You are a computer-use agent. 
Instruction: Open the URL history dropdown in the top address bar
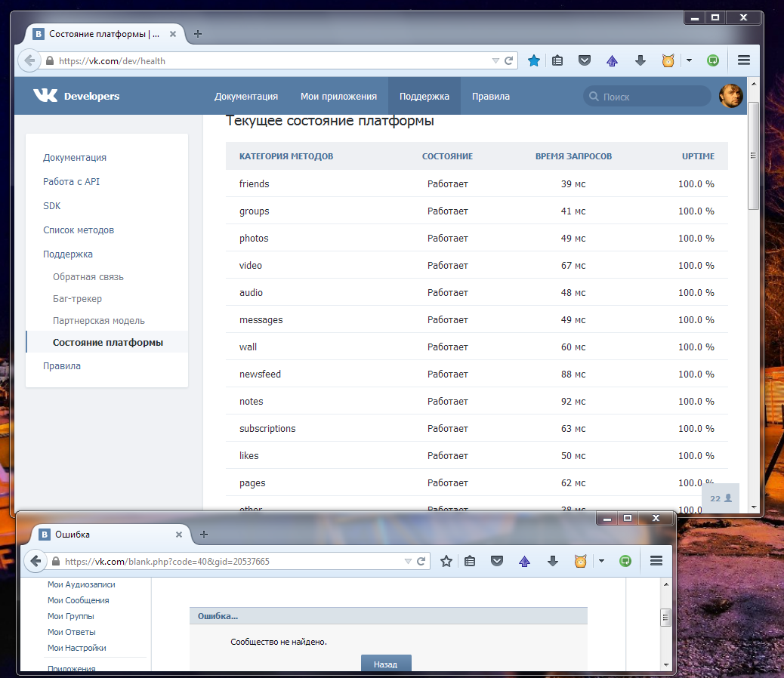coord(495,60)
